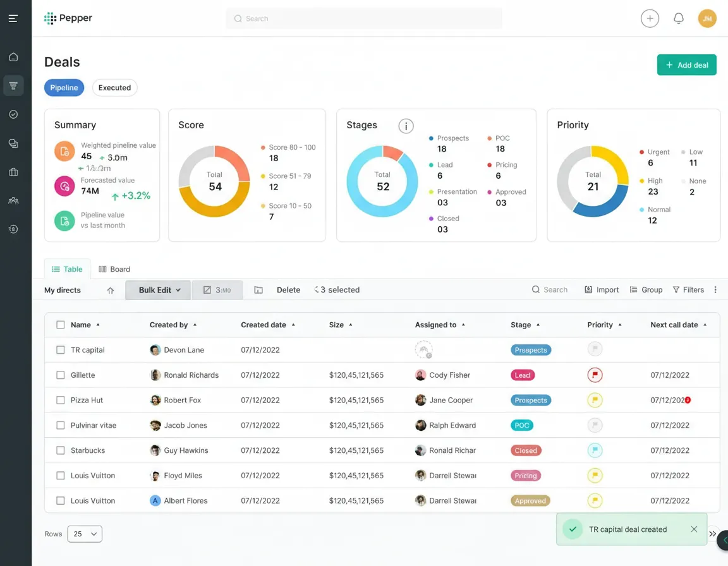The width and height of the screenshot is (728, 566).
Task: Click the notification bell icon
Action: pos(678,18)
